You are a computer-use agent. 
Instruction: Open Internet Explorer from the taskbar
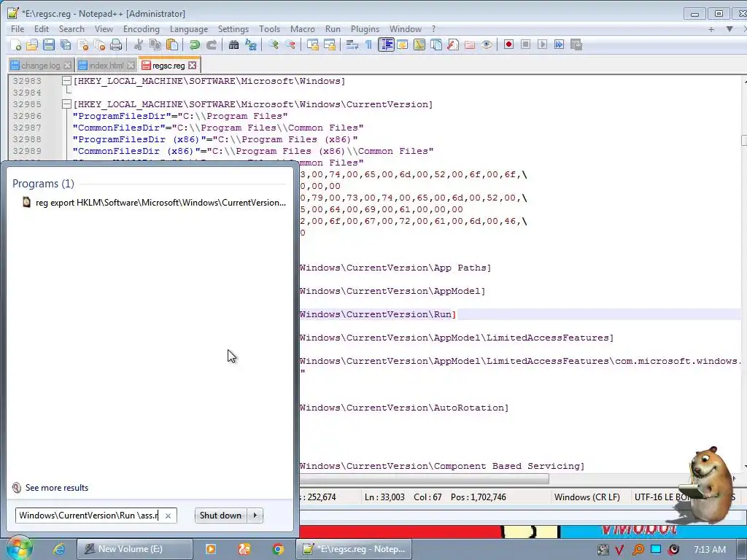click(x=58, y=549)
